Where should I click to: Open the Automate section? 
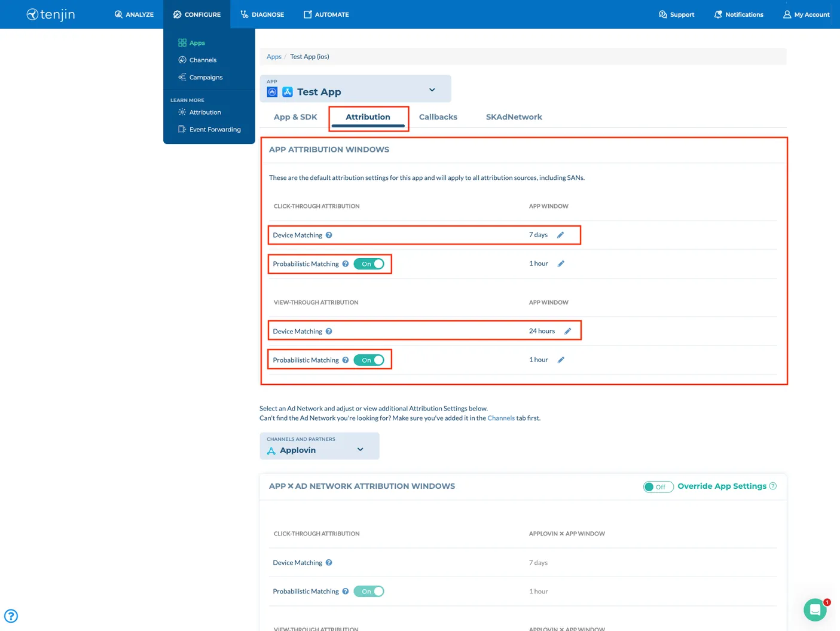pos(326,14)
